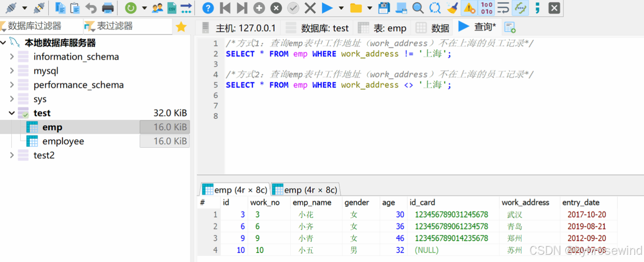Expand the performance_schema database
The width and height of the screenshot is (644, 262).
pos(12,85)
